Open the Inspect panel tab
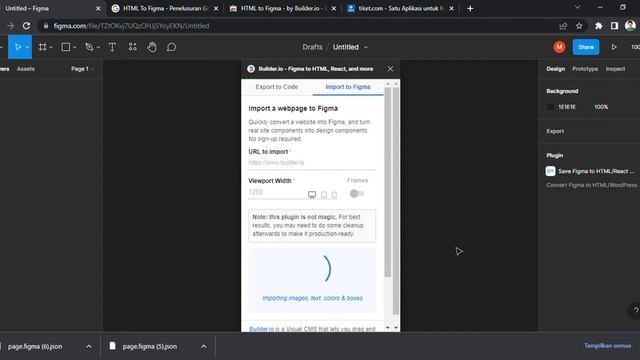Screen dimensions: 640x360 (615, 69)
